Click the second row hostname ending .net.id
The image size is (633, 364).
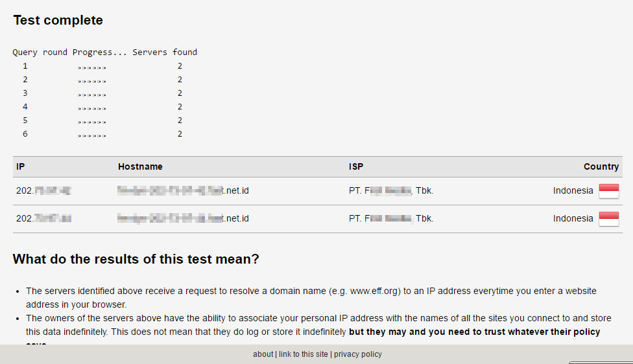click(x=184, y=218)
